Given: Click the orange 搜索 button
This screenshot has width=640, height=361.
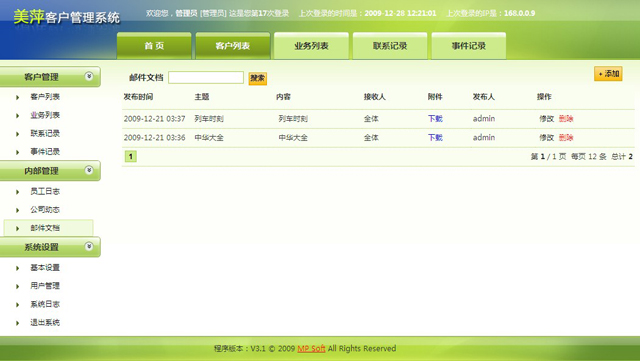Looking at the screenshot, I should pos(258,78).
